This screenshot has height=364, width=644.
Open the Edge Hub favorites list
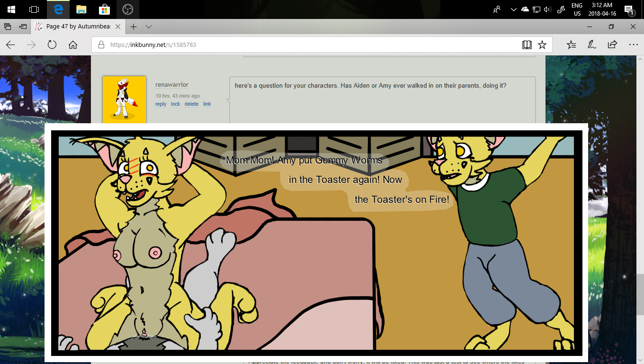(572, 45)
